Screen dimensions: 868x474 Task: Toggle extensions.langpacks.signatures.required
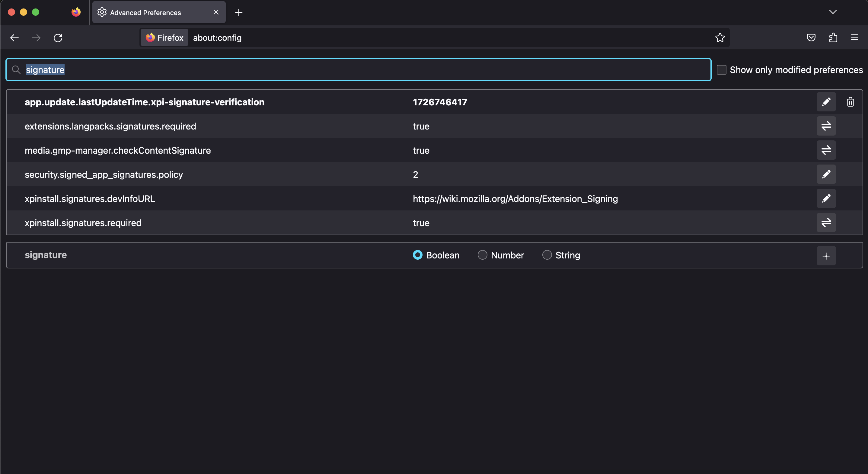click(x=826, y=126)
